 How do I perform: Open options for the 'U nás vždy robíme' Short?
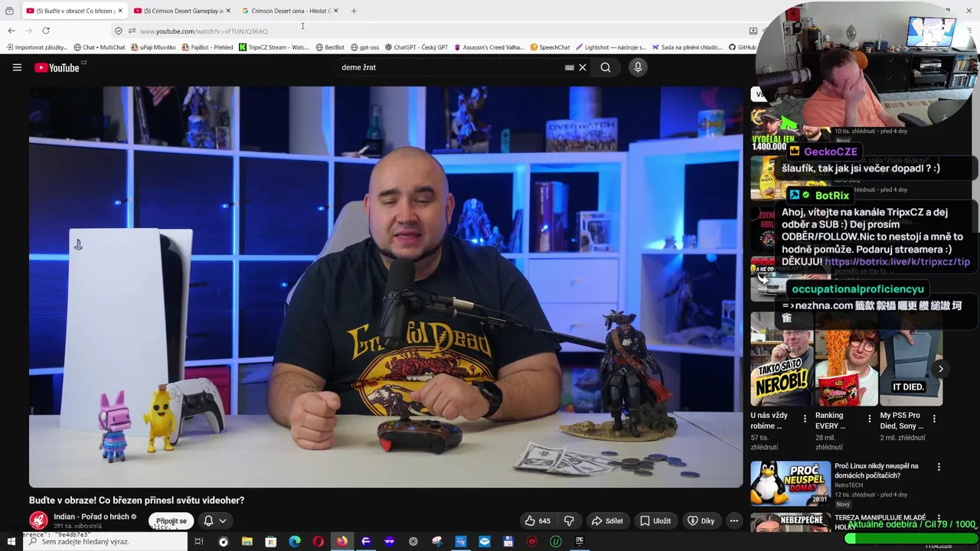805,419
